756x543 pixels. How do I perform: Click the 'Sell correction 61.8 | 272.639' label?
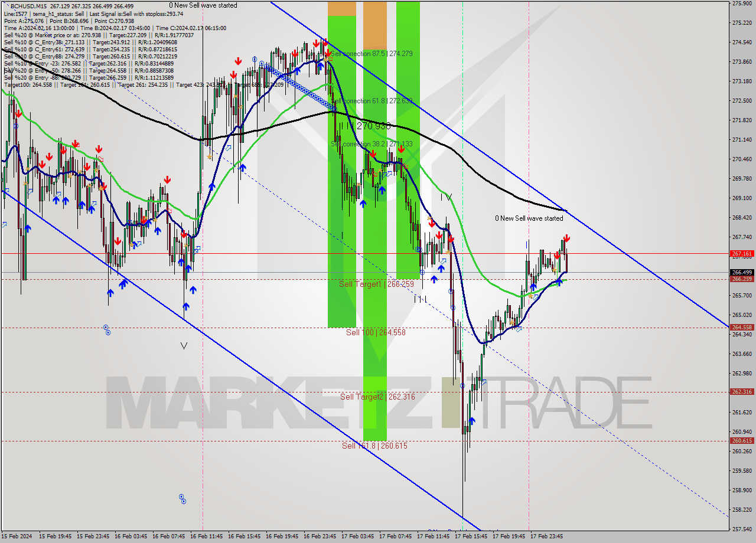(372, 101)
